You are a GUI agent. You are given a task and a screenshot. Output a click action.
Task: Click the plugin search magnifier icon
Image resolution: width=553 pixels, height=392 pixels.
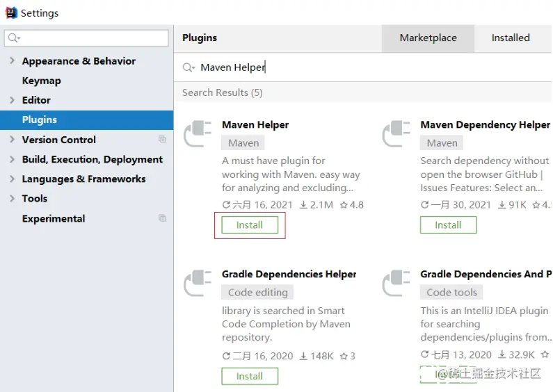[189, 67]
